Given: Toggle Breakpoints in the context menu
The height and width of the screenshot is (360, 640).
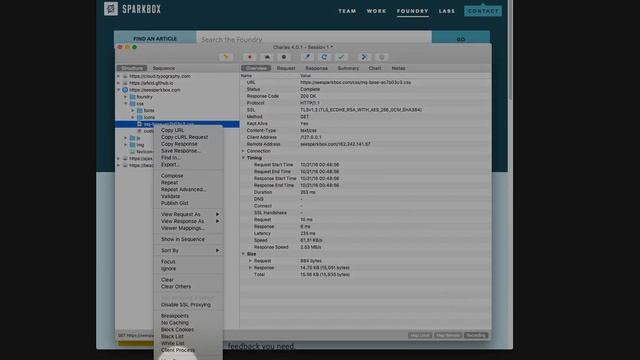Looking at the screenshot, I should pos(175,316).
